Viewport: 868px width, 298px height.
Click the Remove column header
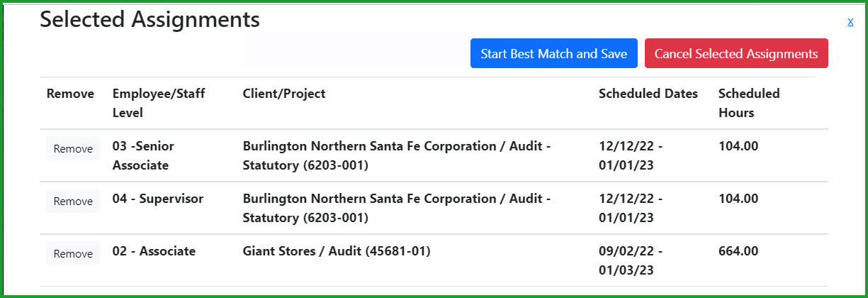coord(70,94)
